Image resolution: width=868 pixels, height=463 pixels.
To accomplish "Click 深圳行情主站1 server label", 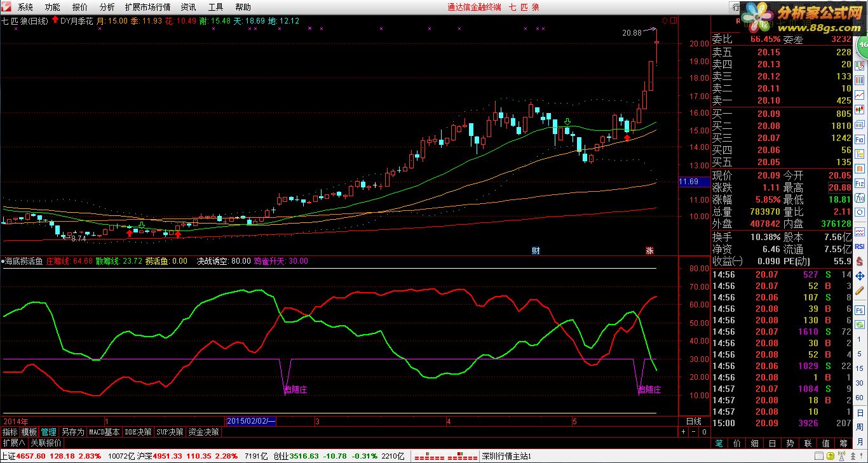I will tap(506, 456).
